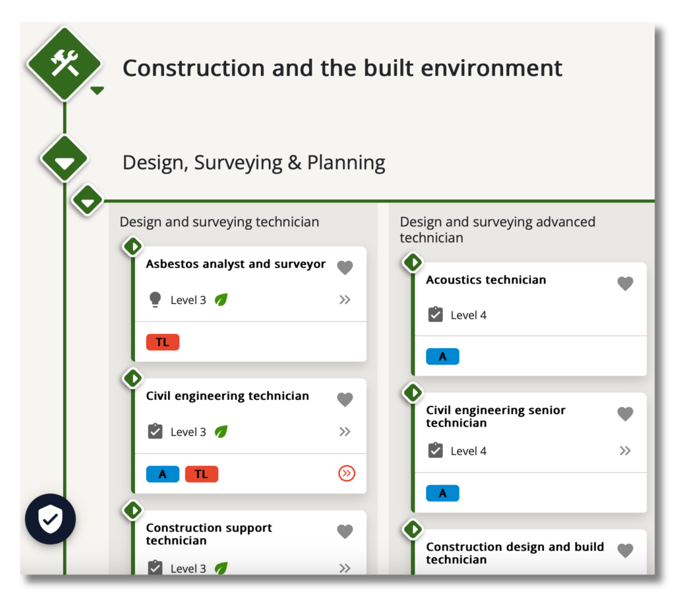Open details arrows on Civil engineering senior technician
The image size is (675, 616).
click(x=625, y=451)
